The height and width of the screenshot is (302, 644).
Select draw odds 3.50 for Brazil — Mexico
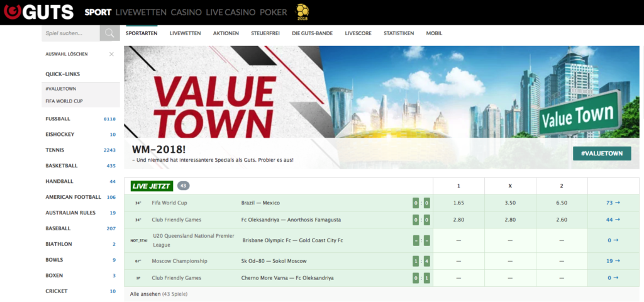[x=510, y=203]
